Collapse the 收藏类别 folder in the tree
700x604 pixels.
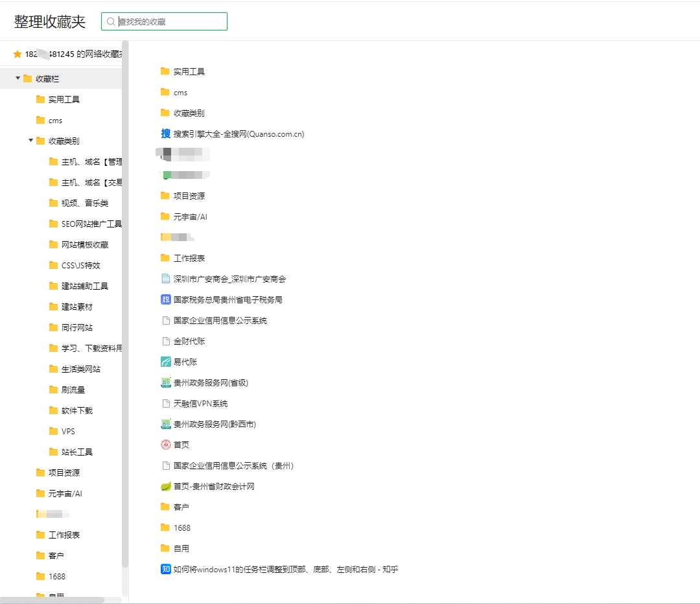click(31, 140)
